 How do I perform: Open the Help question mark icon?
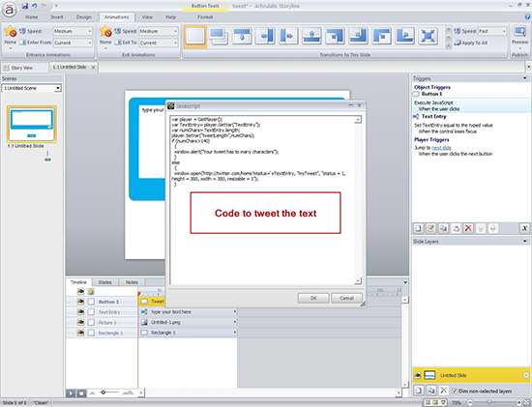pyautogui.click(x=528, y=16)
